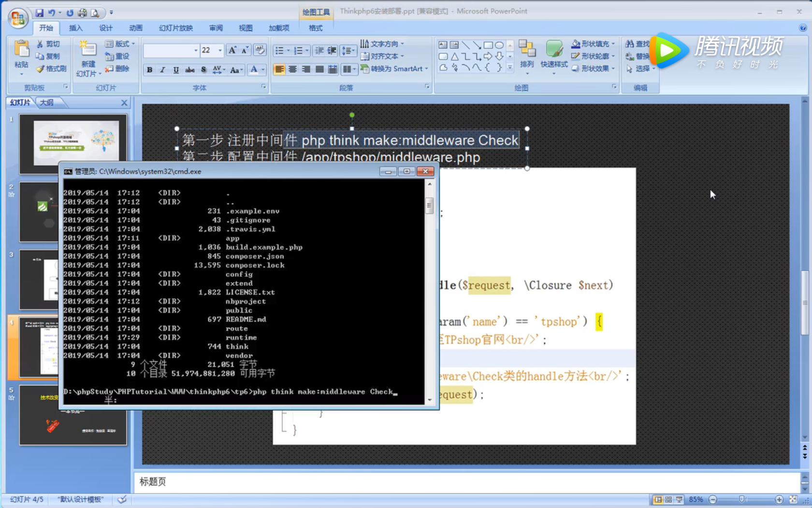Click Cut (剪切) in clipboard group
812x508 pixels.
pos(48,44)
